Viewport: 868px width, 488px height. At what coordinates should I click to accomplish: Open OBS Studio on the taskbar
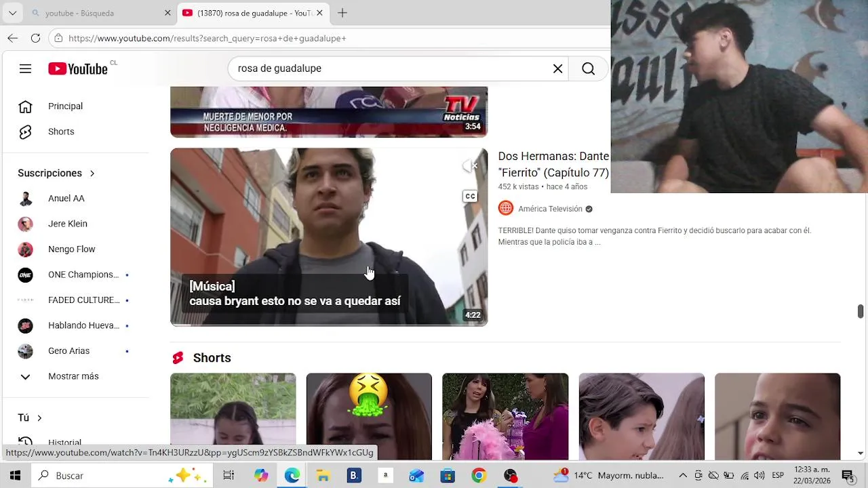click(510, 476)
